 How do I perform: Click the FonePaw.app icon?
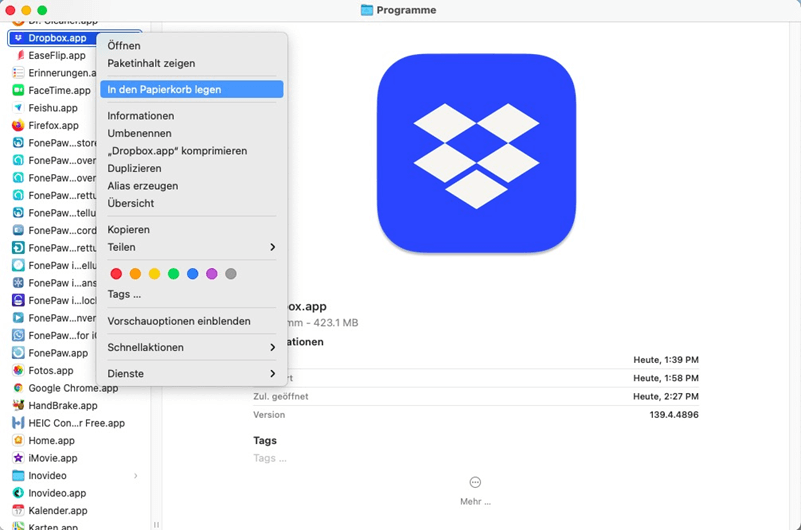(x=18, y=353)
